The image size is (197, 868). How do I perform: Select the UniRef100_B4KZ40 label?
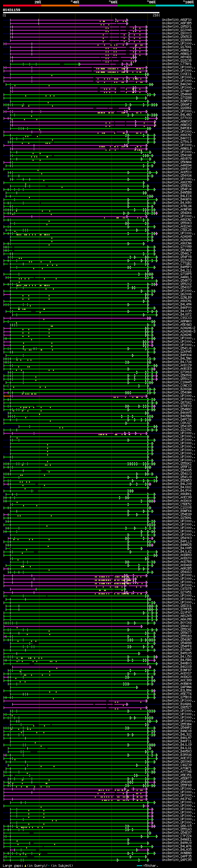pos(177,84)
